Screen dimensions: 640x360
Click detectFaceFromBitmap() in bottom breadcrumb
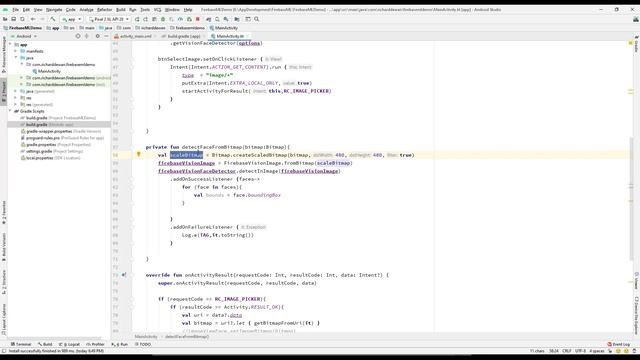(187, 337)
